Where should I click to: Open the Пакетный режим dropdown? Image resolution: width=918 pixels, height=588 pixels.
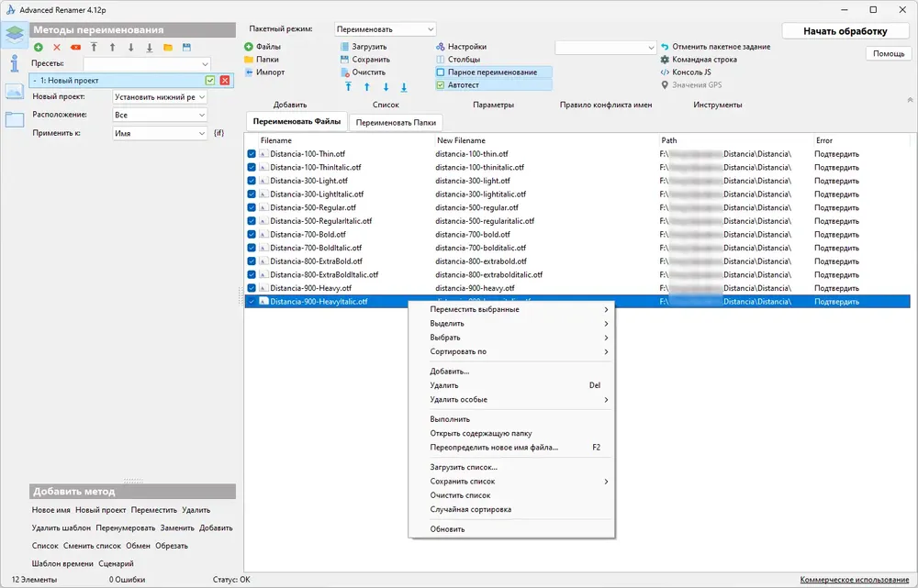click(386, 28)
